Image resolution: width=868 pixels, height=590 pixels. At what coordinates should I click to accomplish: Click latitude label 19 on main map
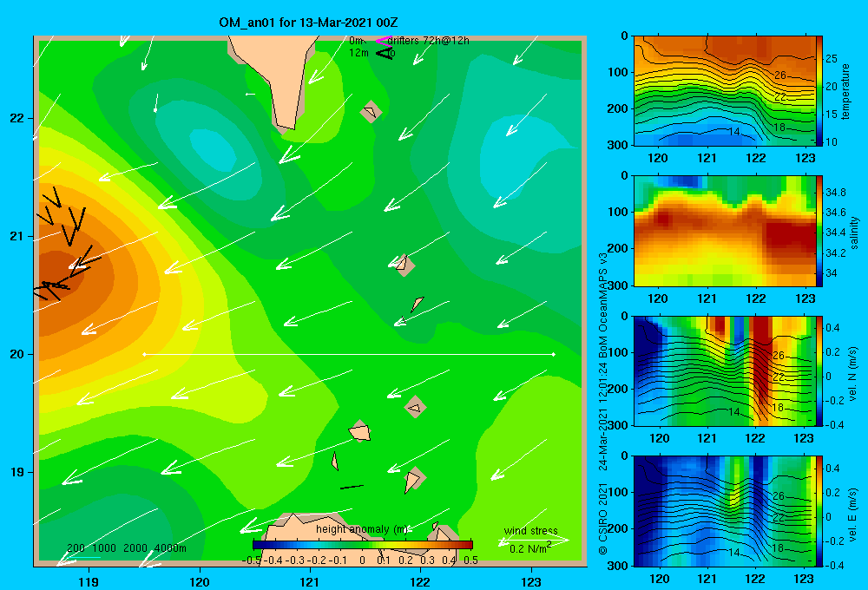point(16,472)
